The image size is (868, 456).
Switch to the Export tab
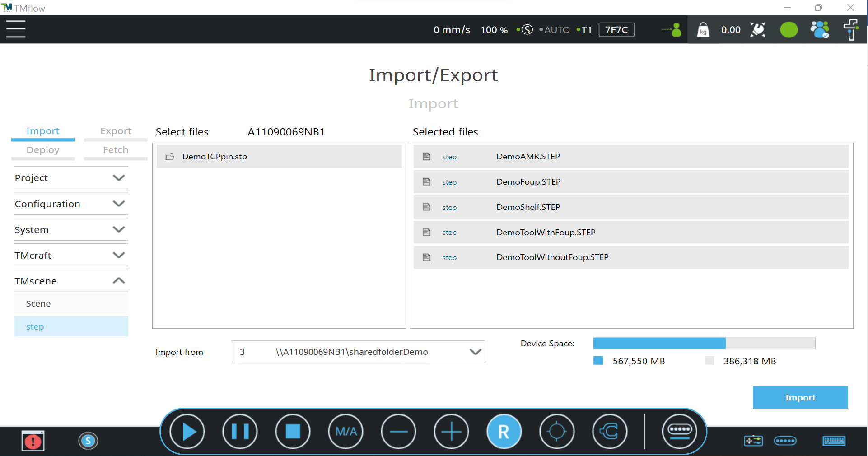click(116, 131)
